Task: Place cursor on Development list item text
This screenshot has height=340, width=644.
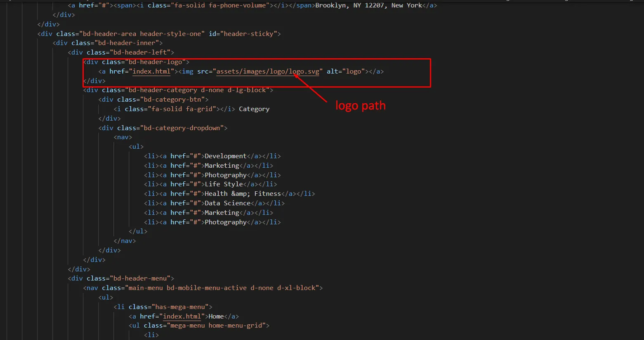Action: coord(225,156)
